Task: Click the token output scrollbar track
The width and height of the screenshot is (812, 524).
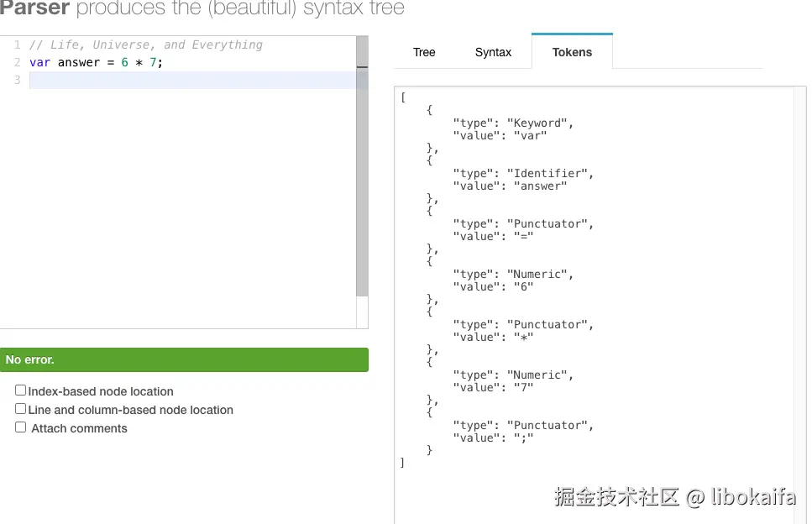Action: point(802,294)
